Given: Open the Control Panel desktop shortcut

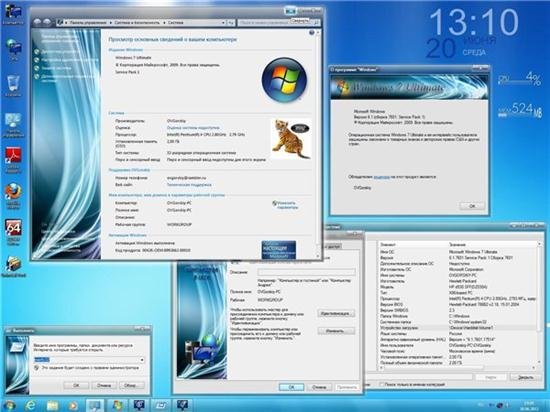Looking at the screenshot, I should [x=13, y=125].
